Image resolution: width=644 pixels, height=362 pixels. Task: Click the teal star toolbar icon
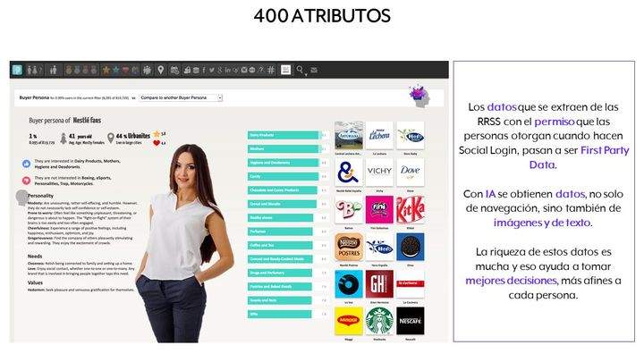tap(115, 70)
